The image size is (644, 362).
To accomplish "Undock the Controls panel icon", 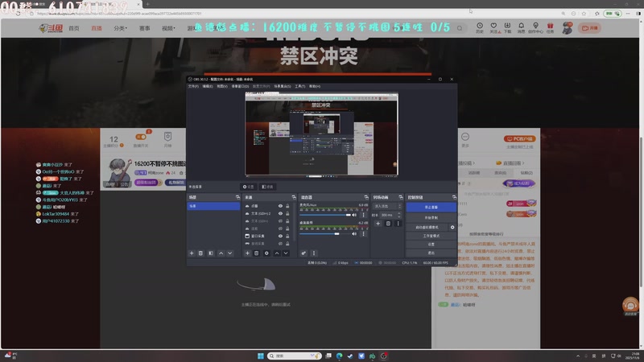I will click(454, 197).
